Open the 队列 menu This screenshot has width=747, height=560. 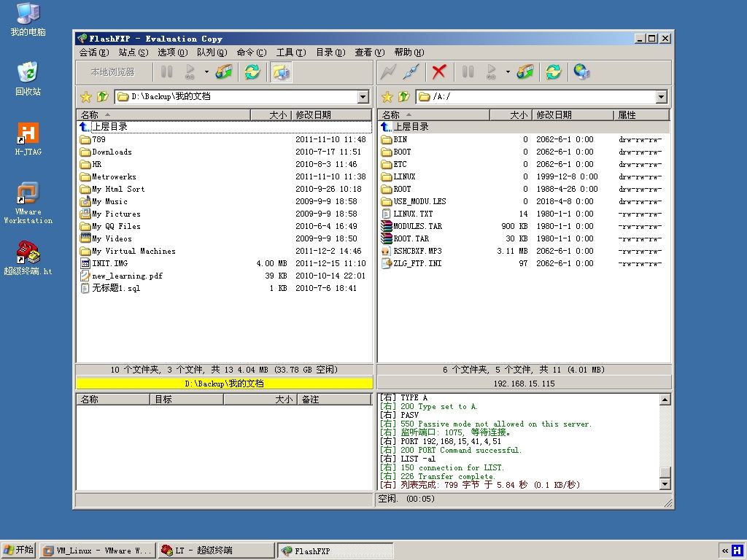(x=212, y=52)
